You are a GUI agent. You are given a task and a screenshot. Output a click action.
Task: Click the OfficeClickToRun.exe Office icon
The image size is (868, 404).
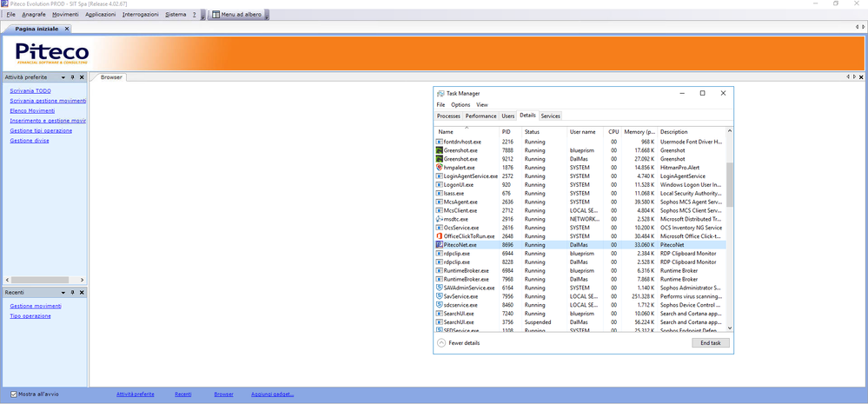[440, 235]
